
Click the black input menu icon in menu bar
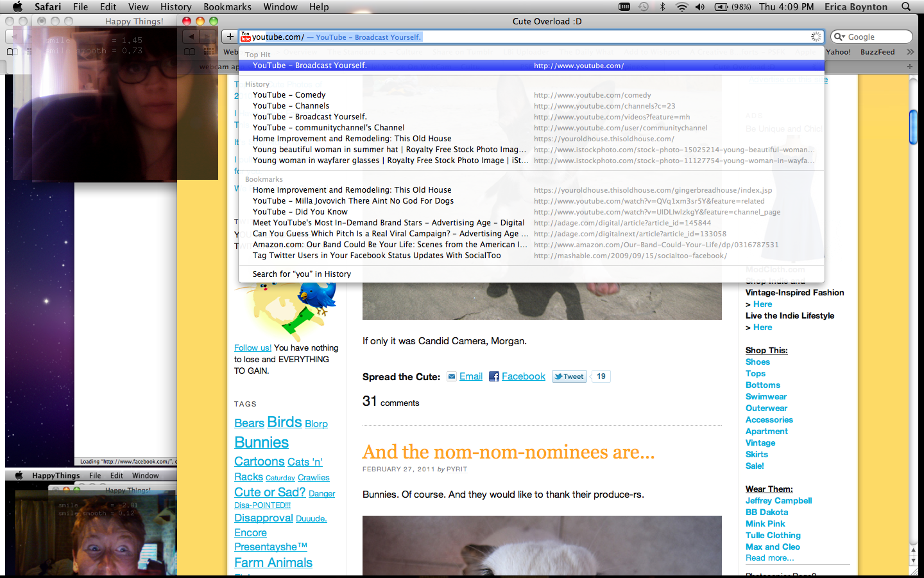pos(624,6)
